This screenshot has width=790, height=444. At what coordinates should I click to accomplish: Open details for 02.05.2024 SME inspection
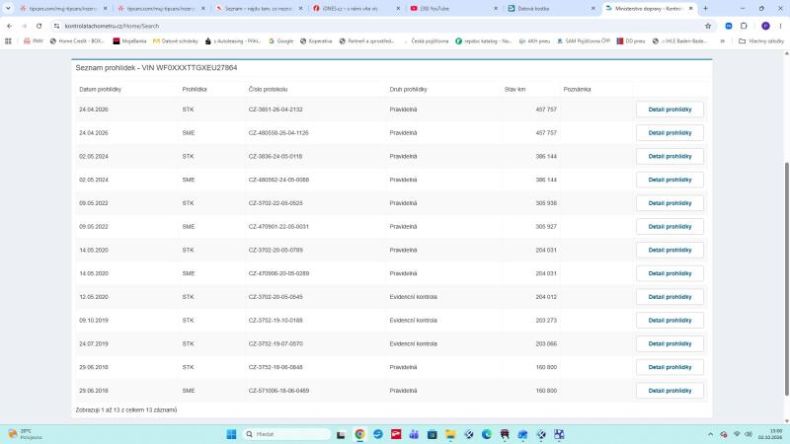(670, 180)
